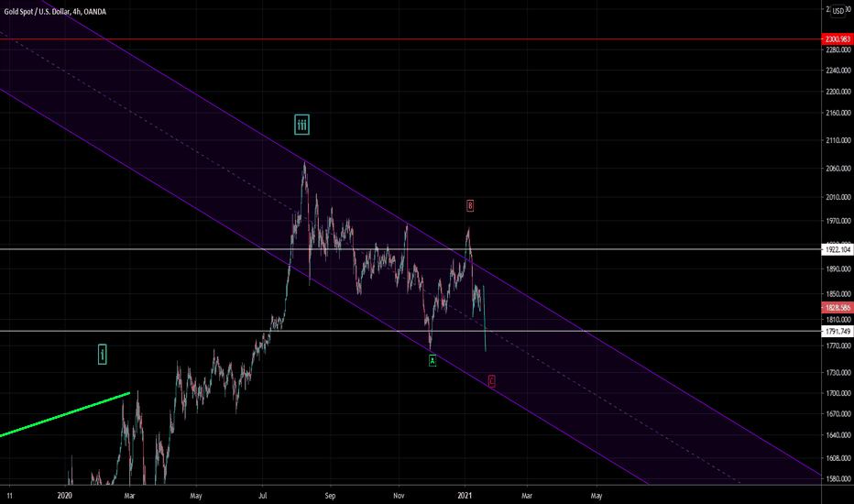Screen dimensions: 854x504
Task: Click the 1970.000 price axis label
Action: (838, 221)
